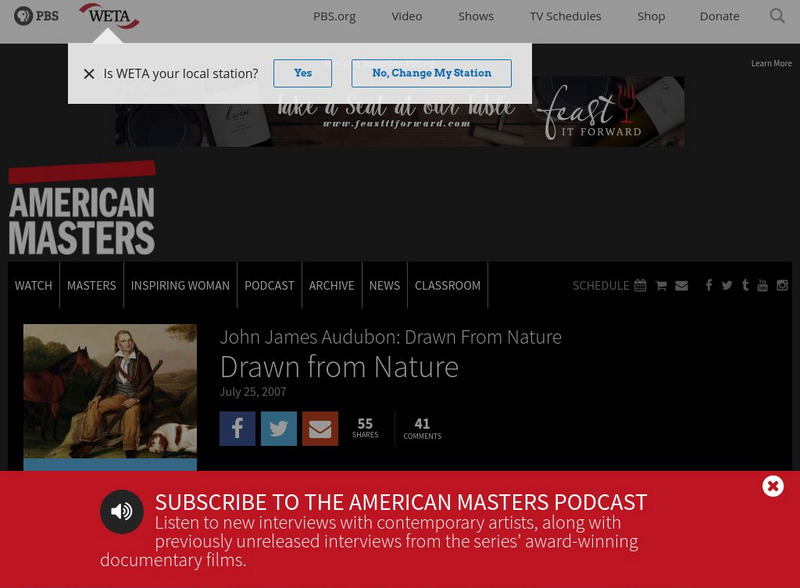Image resolution: width=800 pixels, height=588 pixels.
Task: Click the shopping cart icon
Action: 661,285
